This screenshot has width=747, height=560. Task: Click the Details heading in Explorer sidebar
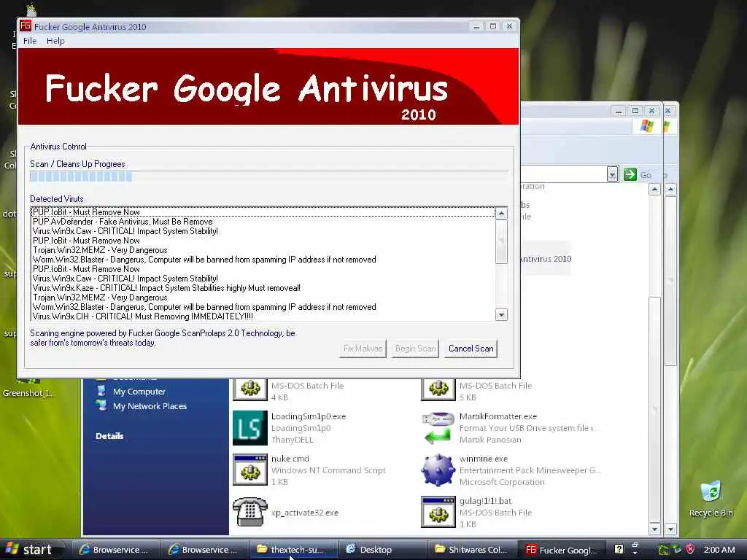pyautogui.click(x=109, y=436)
